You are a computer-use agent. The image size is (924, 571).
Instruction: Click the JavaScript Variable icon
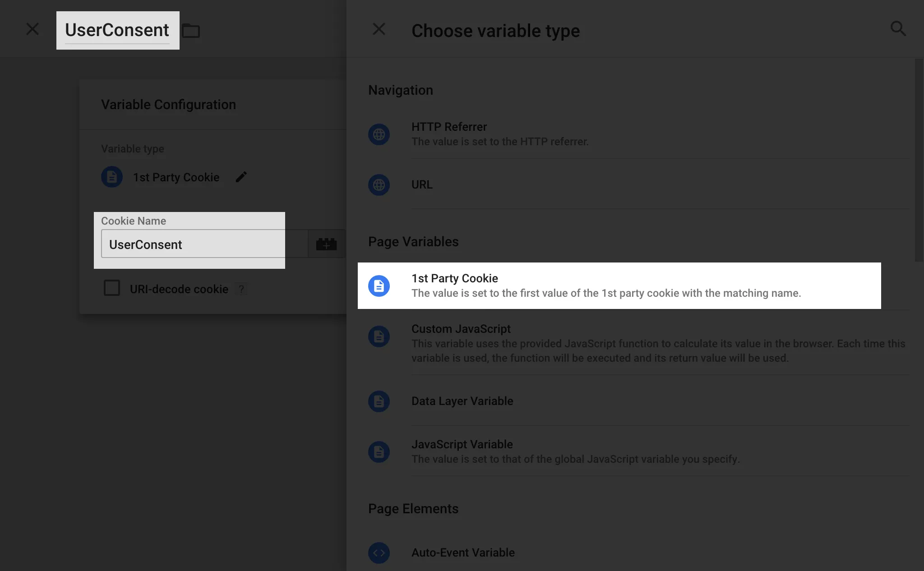point(379,451)
